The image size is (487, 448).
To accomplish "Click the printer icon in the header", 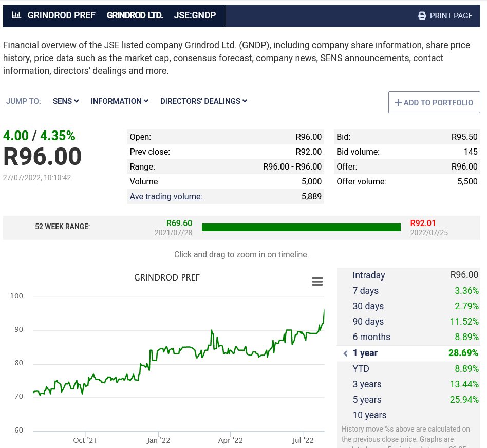I will [x=422, y=15].
